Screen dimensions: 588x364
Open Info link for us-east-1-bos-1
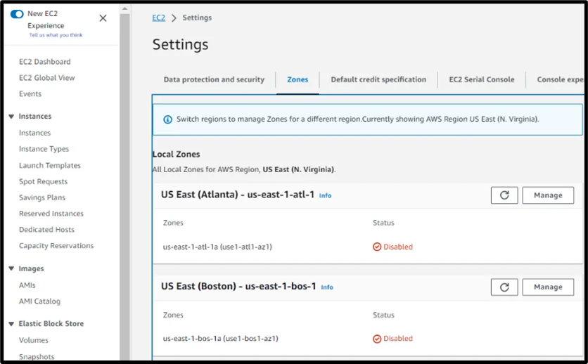point(327,287)
